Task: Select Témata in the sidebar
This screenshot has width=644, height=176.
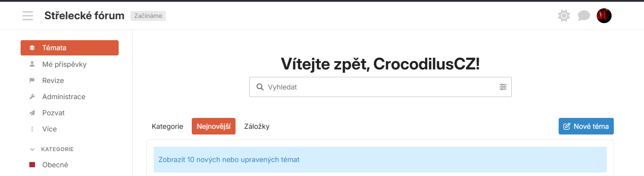Action: click(x=70, y=48)
